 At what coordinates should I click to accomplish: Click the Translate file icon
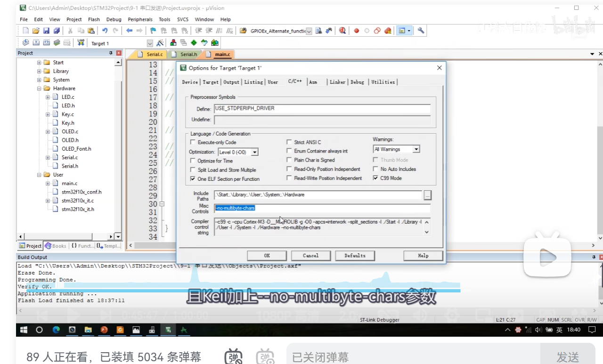click(25, 43)
